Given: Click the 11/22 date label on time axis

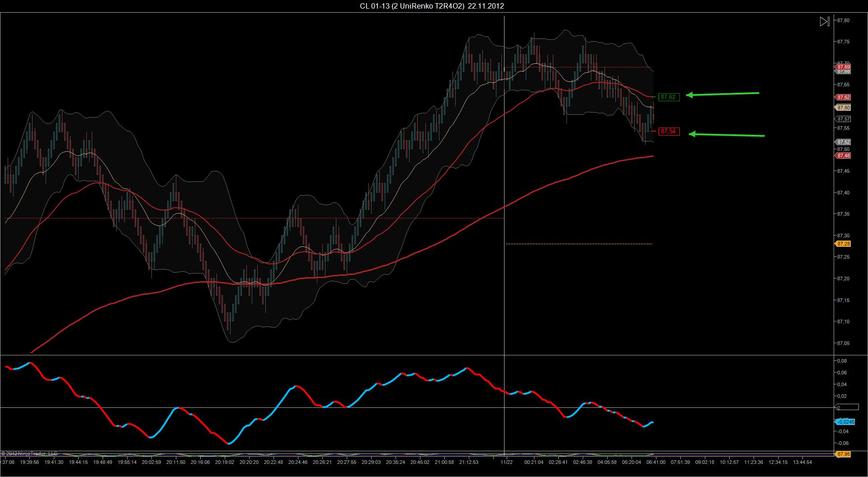Looking at the screenshot, I should (506, 462).
